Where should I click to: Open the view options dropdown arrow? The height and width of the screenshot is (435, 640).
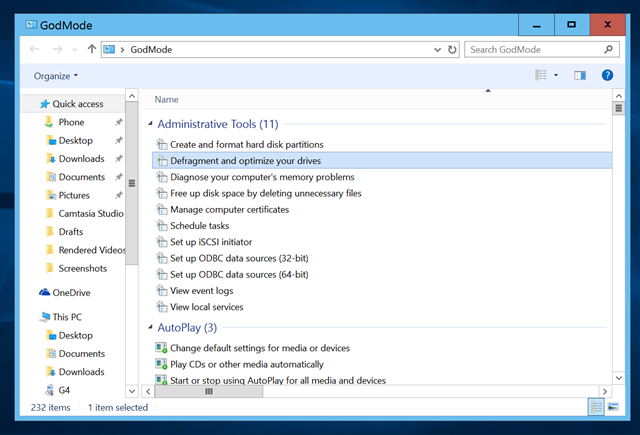coord(556,75)
